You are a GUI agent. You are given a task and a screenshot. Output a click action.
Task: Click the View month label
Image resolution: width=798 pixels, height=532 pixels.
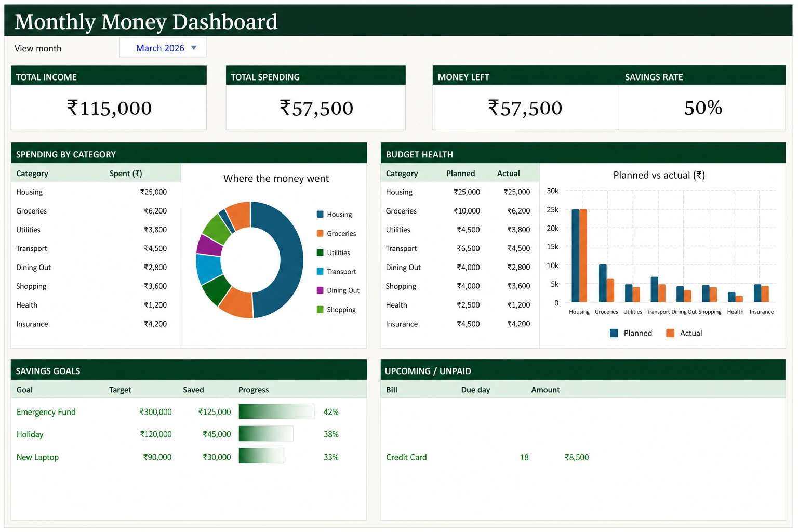click(x=38, y=48)
